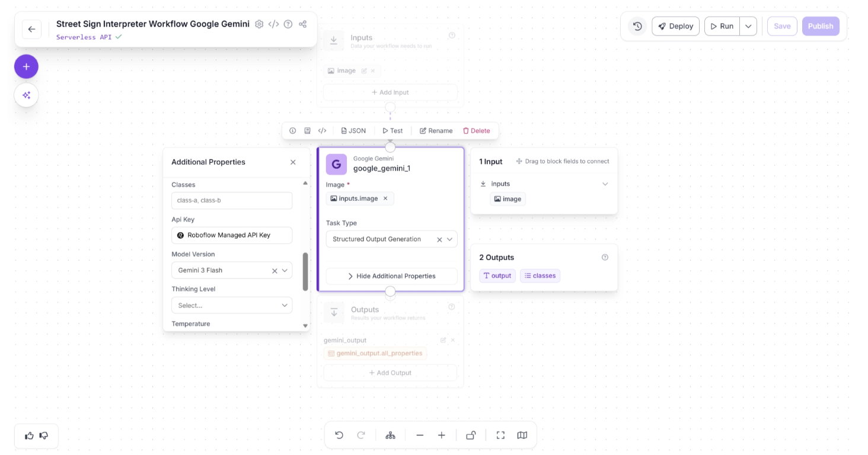
Task: Delete the google_gemini_1 block
Action: (476, 131)
